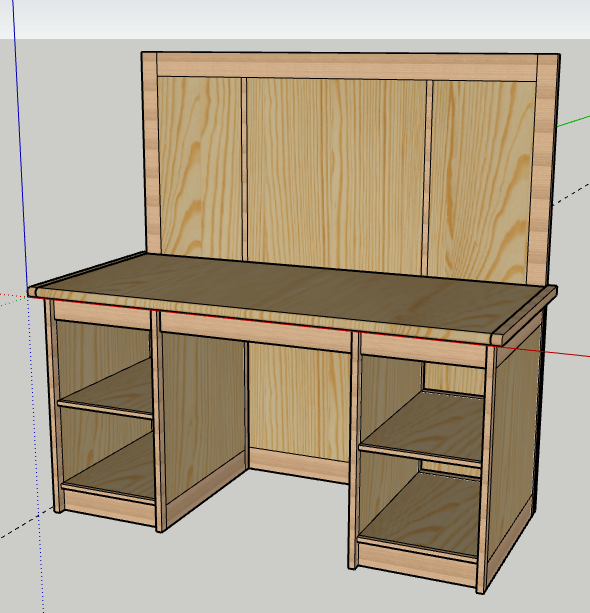Click the bottom rail below the modesty panel
Image resolution: width=590 pixels, height=613 pixels.
coord(299,465)
